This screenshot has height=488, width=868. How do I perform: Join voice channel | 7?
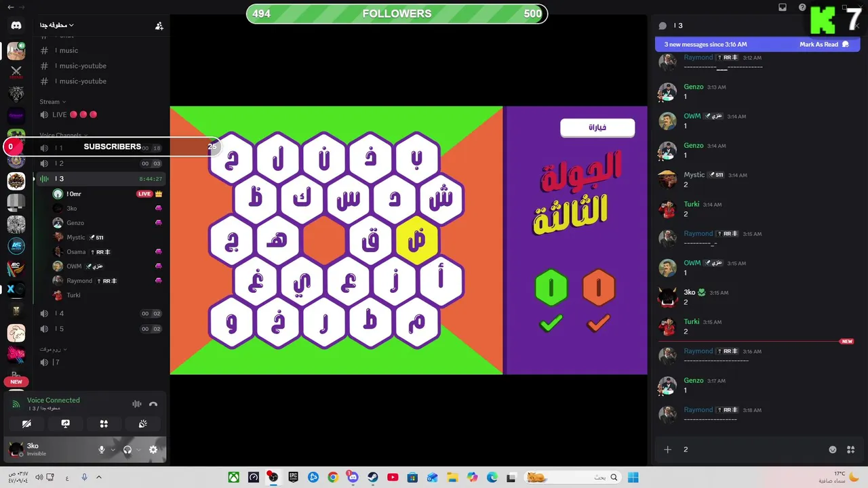[x=101, y=362]
